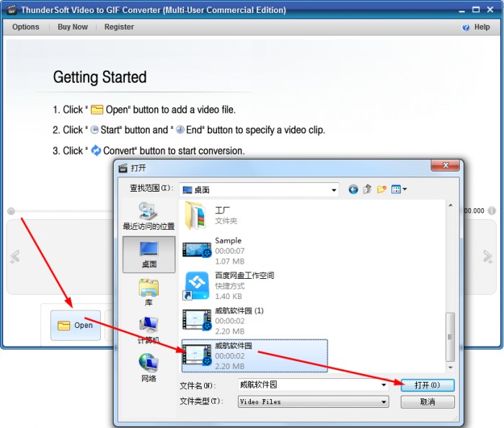The width and height of the screenshot is (504, 428).
Task: Open the Buy Now menu item
Action: (x=73, y=27)
